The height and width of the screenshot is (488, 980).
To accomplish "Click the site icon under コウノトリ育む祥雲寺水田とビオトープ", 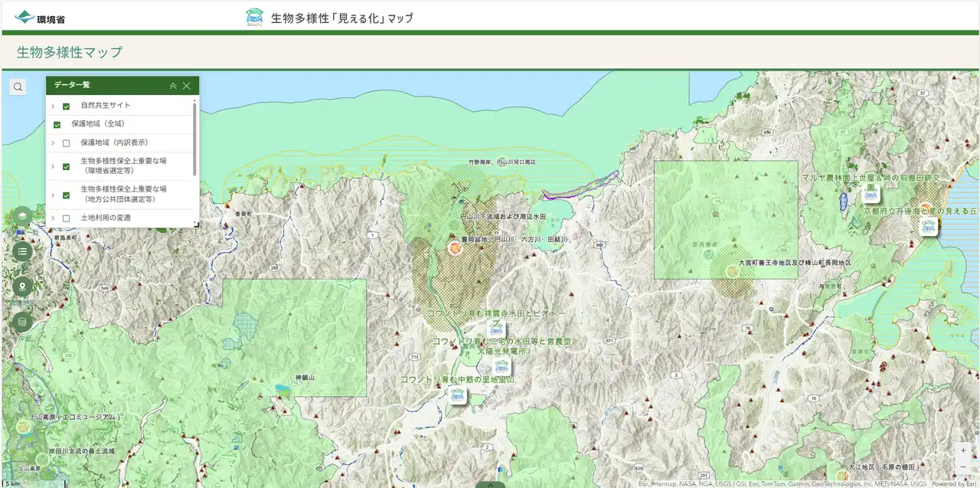I will (496, 328).
